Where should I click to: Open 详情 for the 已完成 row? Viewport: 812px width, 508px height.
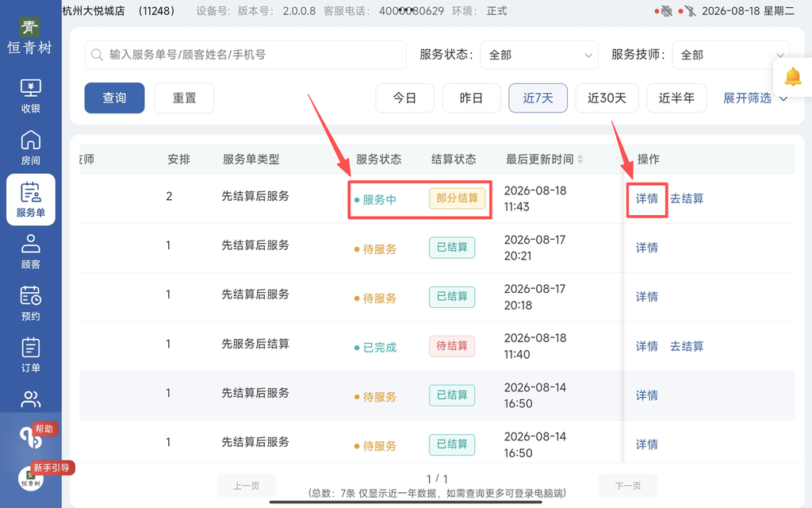click(647, 346)
